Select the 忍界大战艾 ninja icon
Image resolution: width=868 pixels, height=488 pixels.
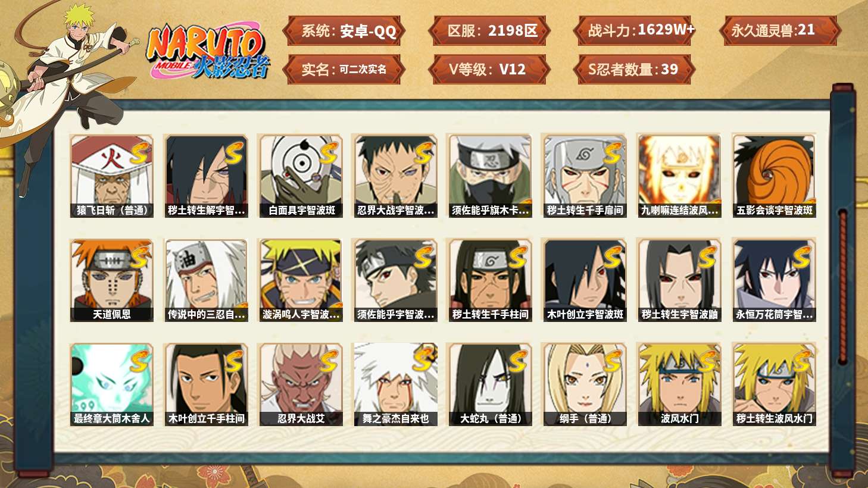pyautogui.click(x=301, y=384)
